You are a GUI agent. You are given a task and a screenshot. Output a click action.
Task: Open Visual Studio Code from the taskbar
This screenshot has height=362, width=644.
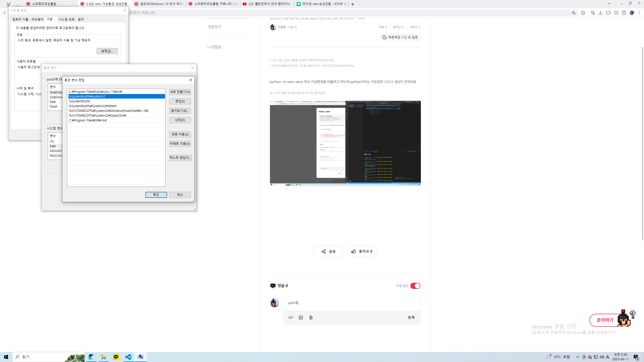pyautogui.click(x=128, y=357)
